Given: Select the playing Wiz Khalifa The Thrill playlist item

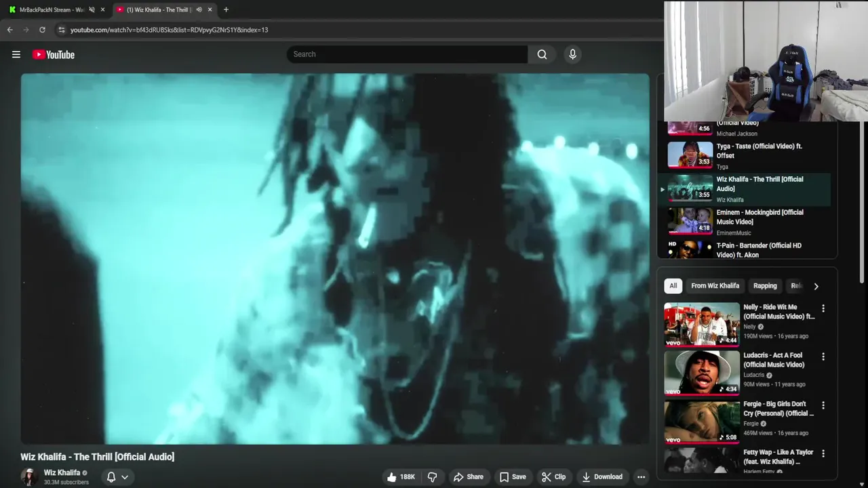Looking at the screenshot, I should pyautogui.click(x=745, y=189).
